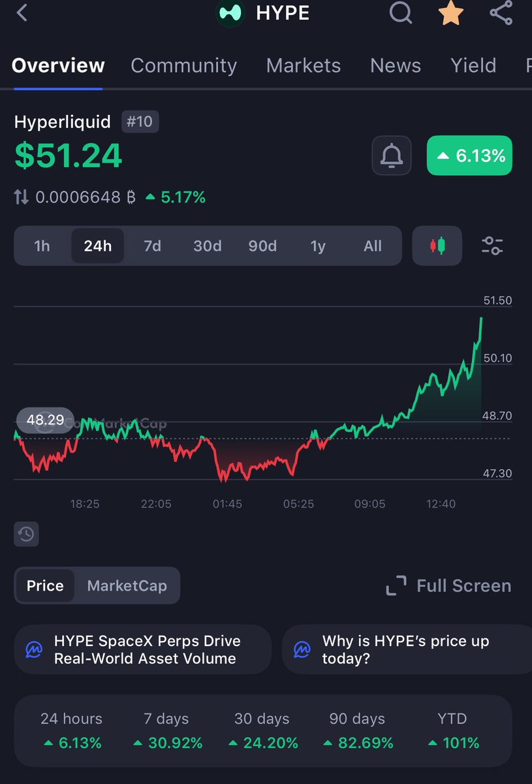Select the 30d chart range
This screenshot has width=532, height=784.
coord(208,246)
